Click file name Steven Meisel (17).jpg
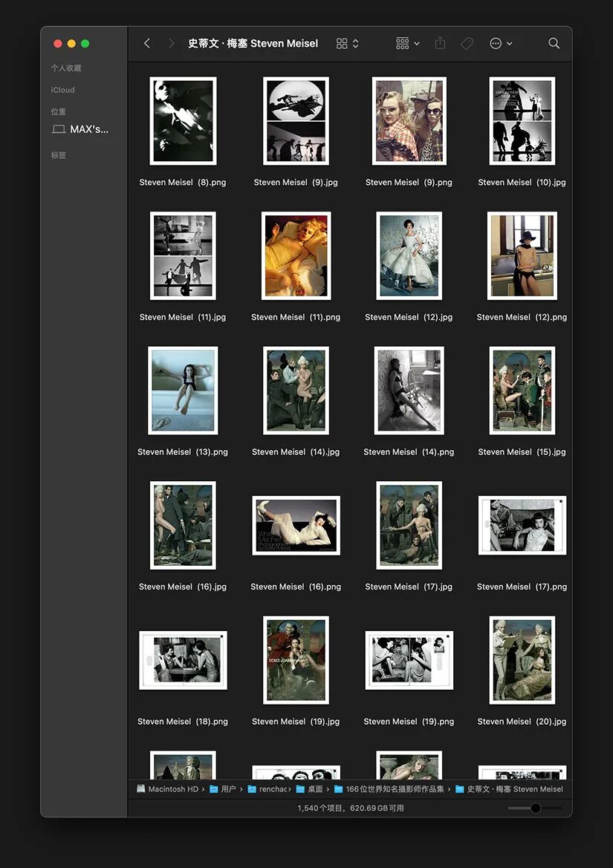Image resolution: width=613 pixels, height=868 pixels. coord(409,587)
